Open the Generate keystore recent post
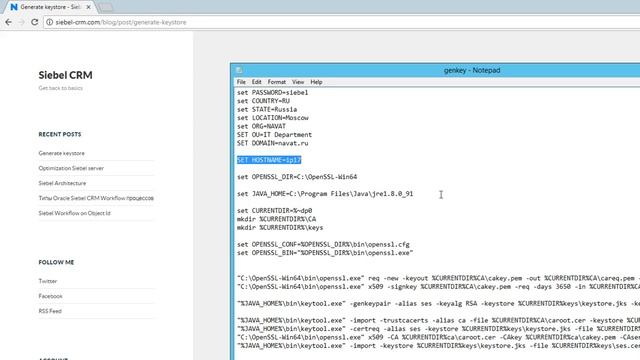Viewport: 640px width, 360px height. click(62, 153)
